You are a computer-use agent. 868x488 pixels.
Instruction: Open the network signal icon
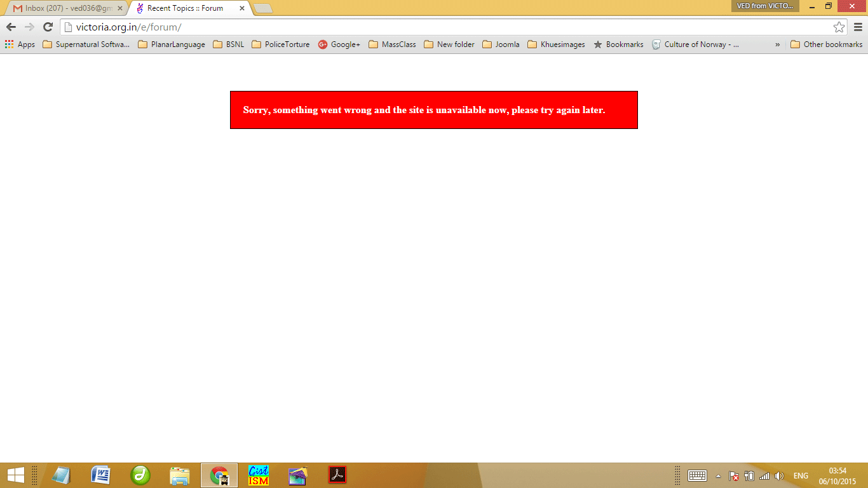tap(764, 475)
